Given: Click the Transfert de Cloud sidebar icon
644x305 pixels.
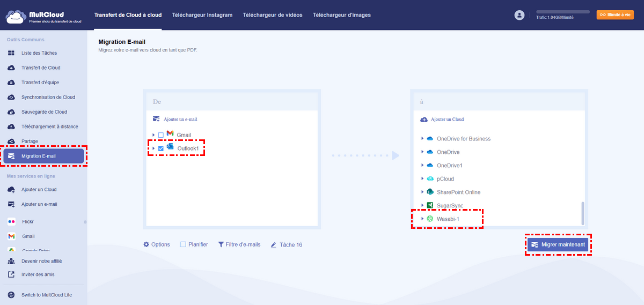Looking at the screenshot, I should 11,68.
